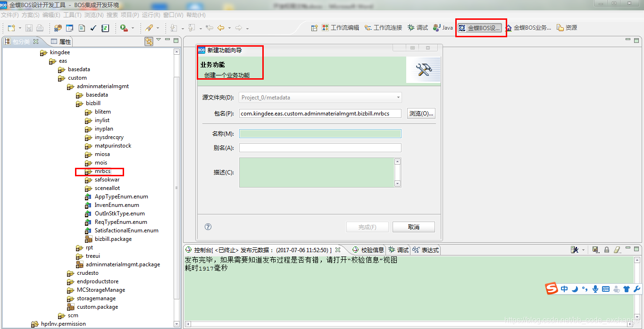
Task: Click the forward navigation arrow icon
Action: (x=239, y=28)
